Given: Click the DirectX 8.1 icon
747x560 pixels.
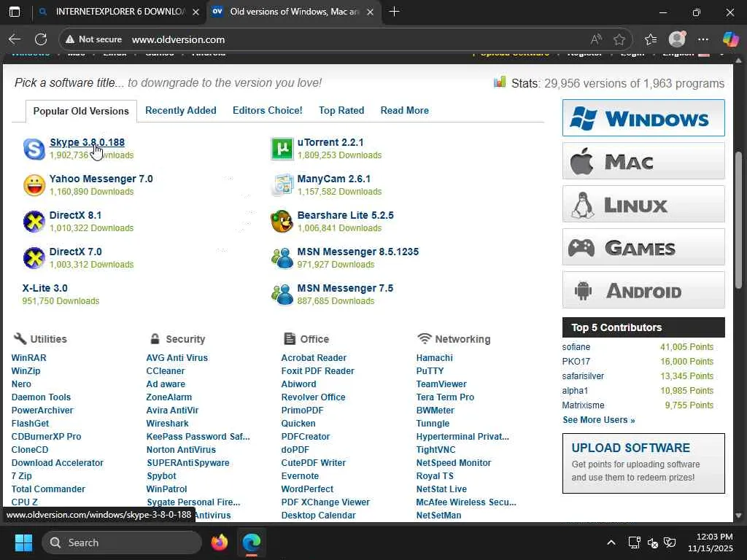Looking at the screenshot, I should pos(34,222).
